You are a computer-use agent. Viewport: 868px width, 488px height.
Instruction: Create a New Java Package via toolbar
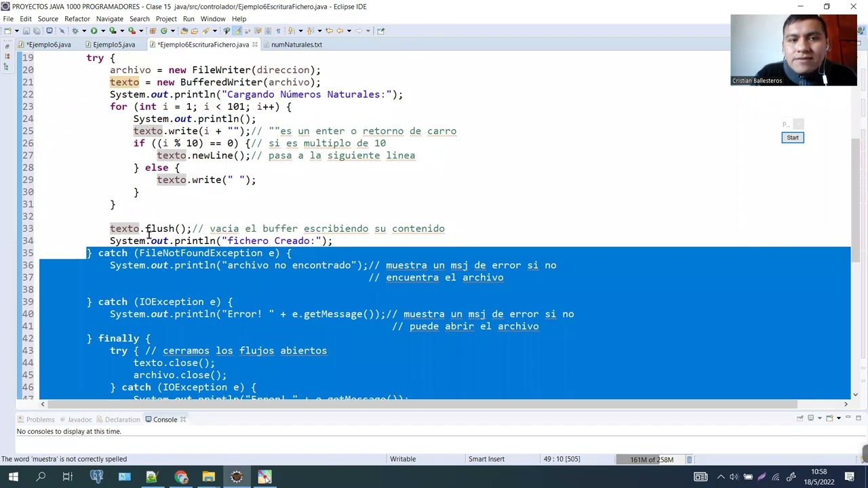[153, 30]
